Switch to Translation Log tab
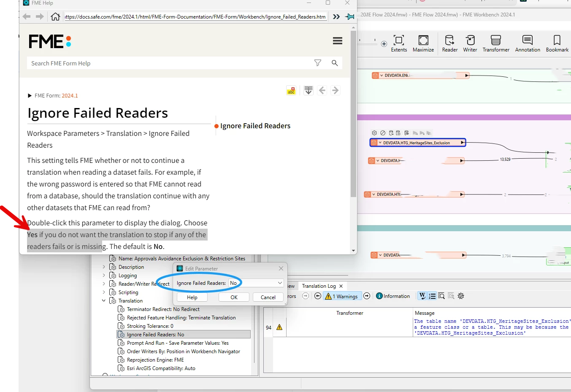This screenshot has height=392, width=571. (x=319, y=286)
